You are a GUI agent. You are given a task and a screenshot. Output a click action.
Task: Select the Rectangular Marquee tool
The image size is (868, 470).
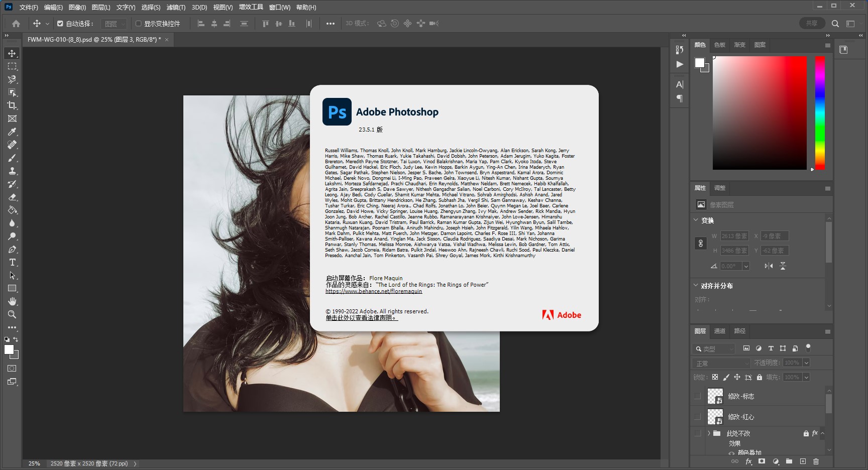(x=12, y=66)
